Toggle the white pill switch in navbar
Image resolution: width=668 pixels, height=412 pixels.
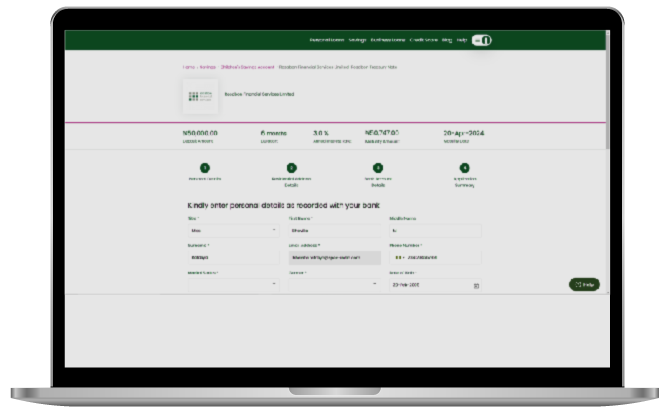(481, 40)
